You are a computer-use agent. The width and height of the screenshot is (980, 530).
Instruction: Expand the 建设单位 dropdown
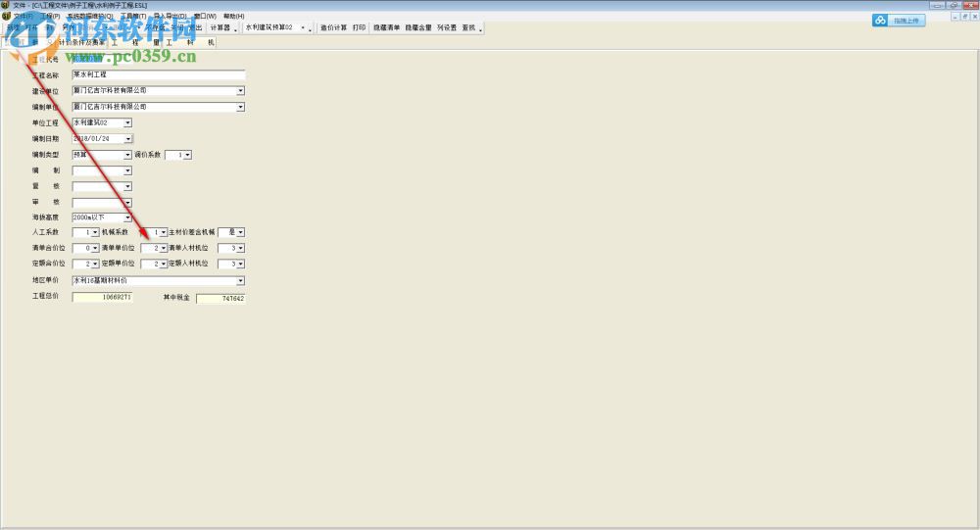click(240, 91)
